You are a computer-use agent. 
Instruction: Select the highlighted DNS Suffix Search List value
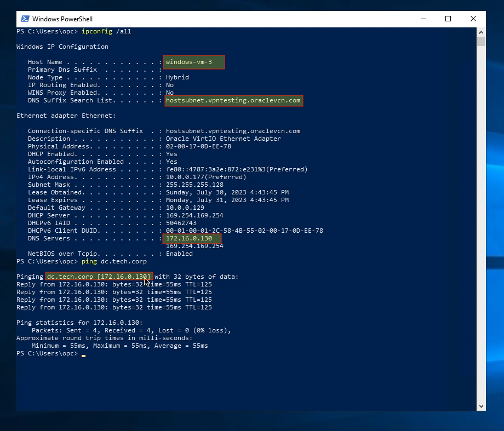pyautogui.click(x=233, y=100)
